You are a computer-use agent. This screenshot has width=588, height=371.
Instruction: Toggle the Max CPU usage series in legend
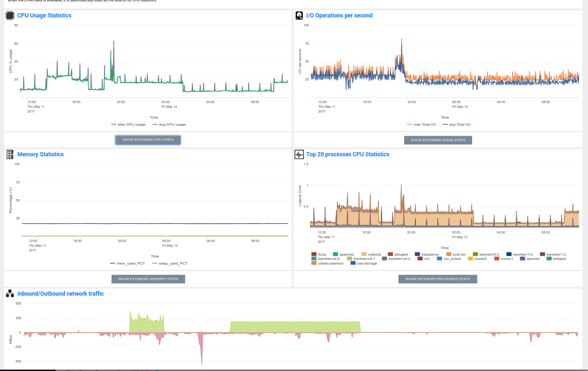(128, 125)
